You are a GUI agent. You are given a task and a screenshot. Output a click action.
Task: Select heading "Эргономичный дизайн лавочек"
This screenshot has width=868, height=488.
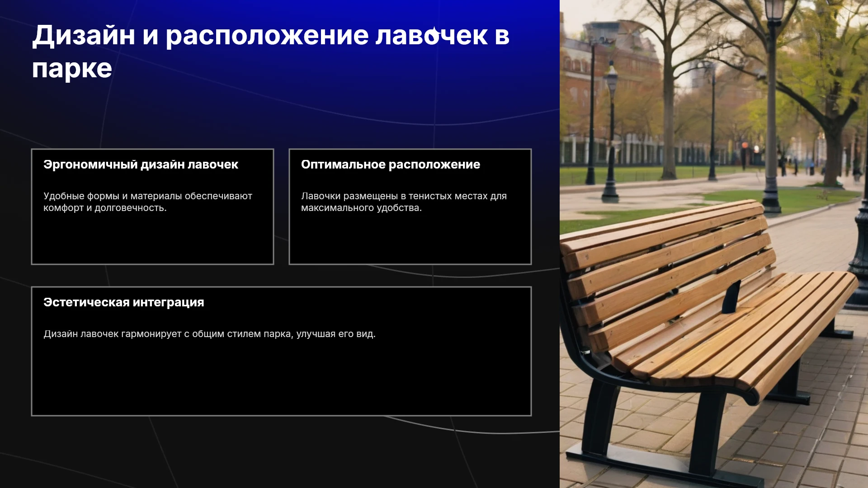click(141, 164)
